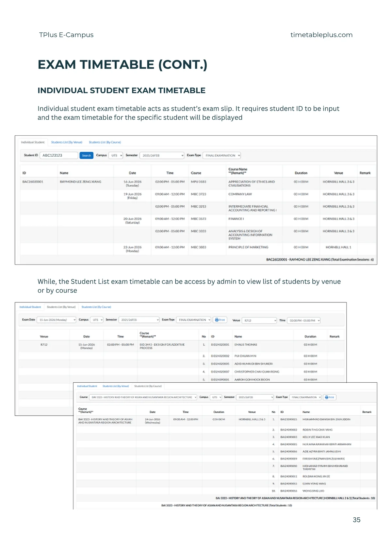The image size is (392, 555).
Task: Click student name PUI CHUAN MIN
Action: pyautogui.click(x=245, y=356)
